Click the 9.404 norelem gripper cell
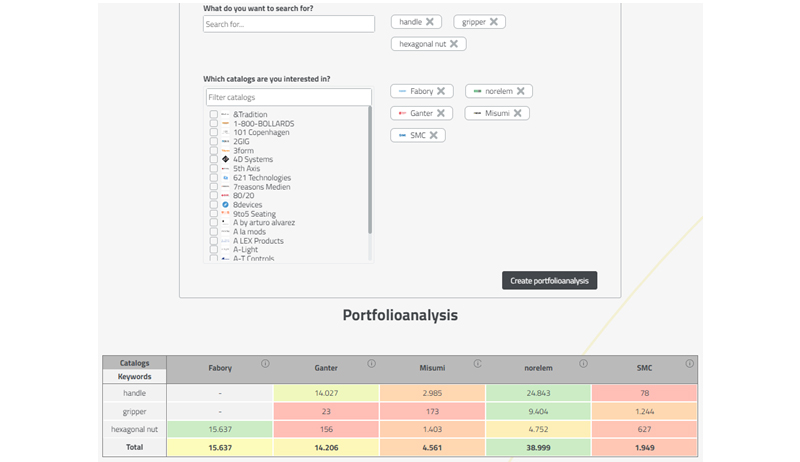Screen dimensions: 800x462 click(538, 411)
